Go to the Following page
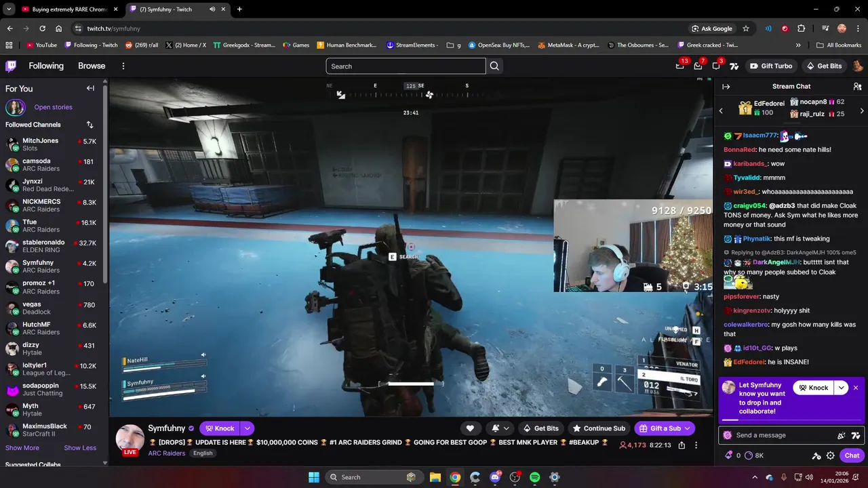 pos(46,66)
